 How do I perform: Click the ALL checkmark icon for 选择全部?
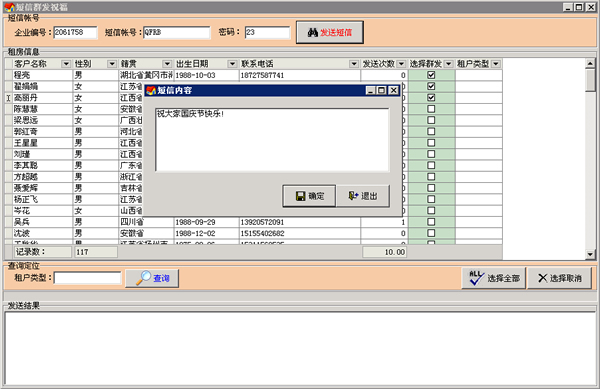[x=476, y=278]
